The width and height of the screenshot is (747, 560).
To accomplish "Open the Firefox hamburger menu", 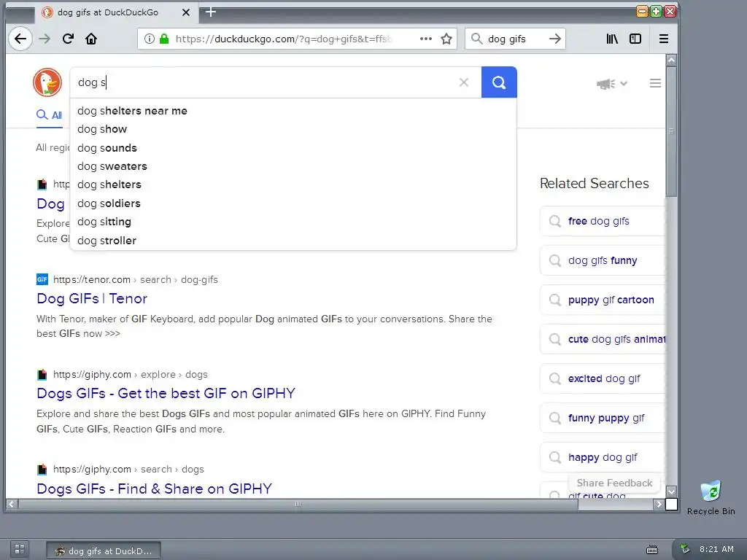I will coord(664,39).
